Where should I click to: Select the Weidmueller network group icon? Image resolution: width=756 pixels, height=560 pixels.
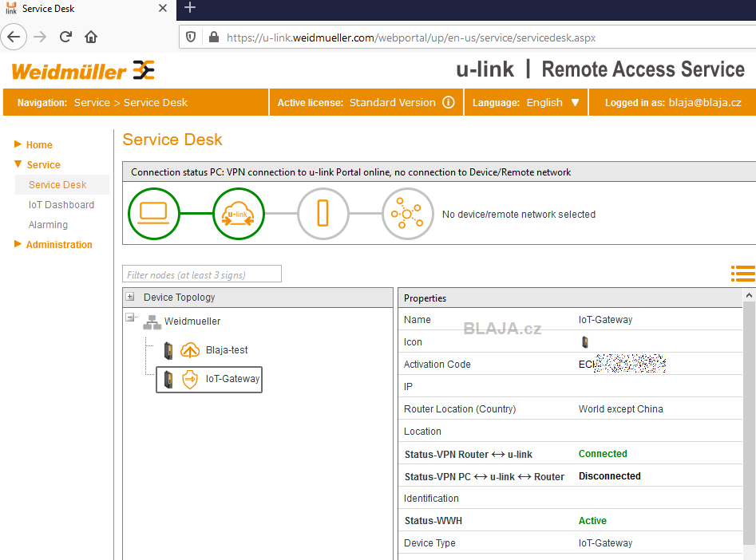coord(152,322)
